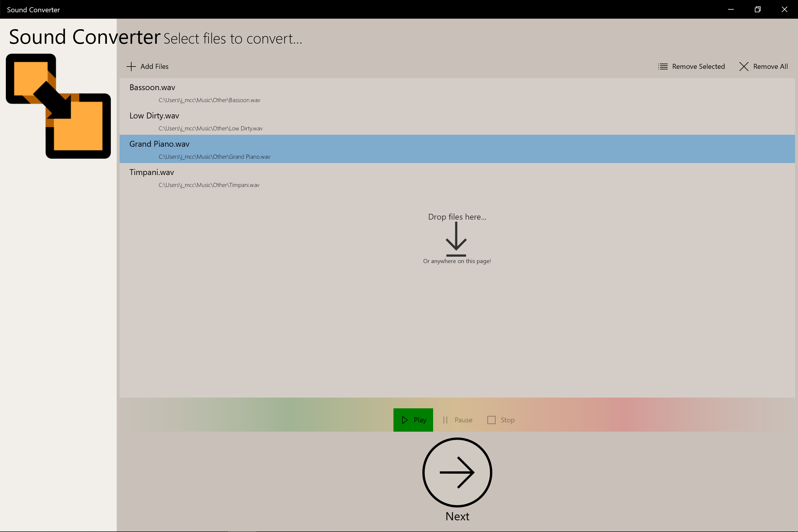The width and height of the screenshot is (798, 532).
Task: Click the Remove All button
Action: pos(763,66)
